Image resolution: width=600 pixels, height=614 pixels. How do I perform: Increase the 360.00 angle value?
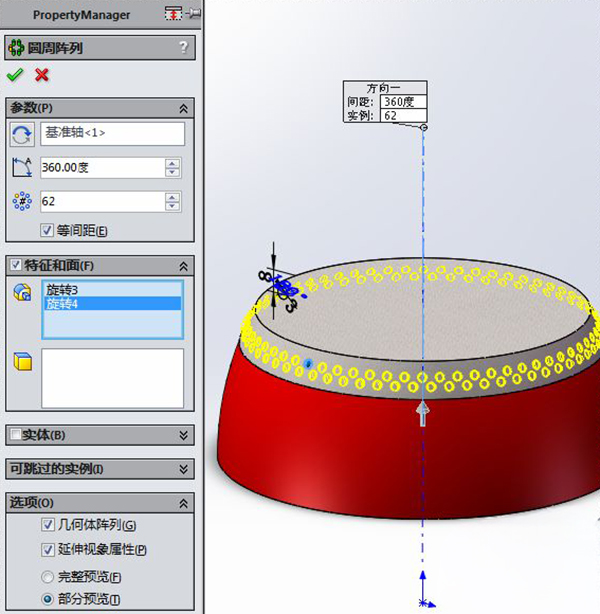172,163
